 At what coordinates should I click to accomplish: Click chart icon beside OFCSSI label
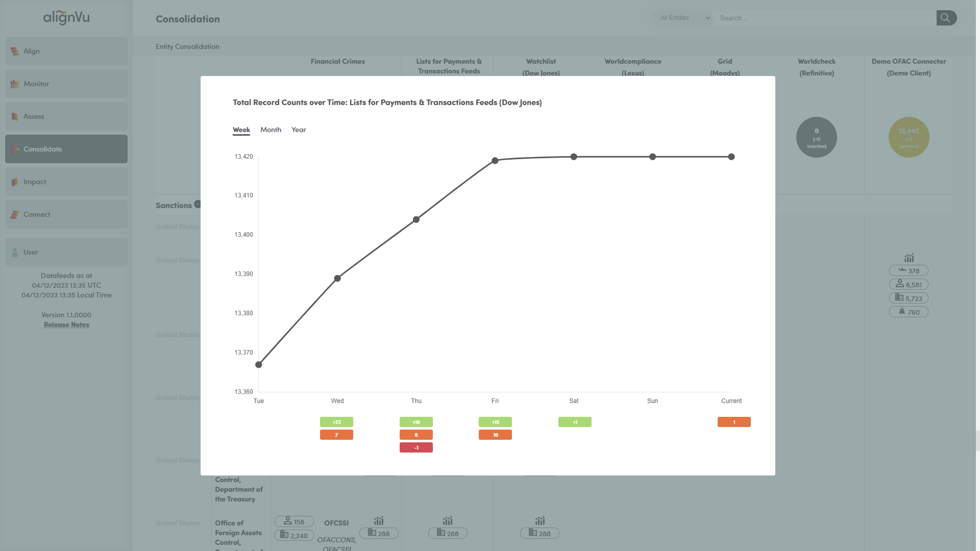378,521
